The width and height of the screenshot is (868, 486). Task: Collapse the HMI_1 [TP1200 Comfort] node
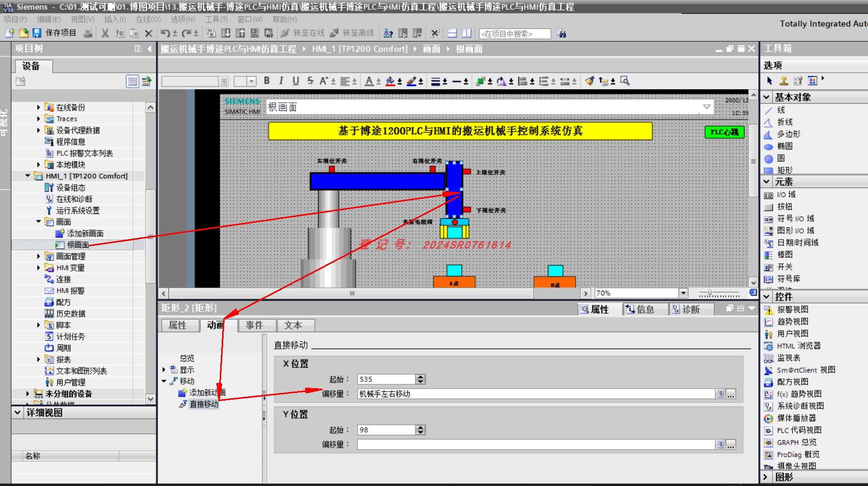(27, 176)
